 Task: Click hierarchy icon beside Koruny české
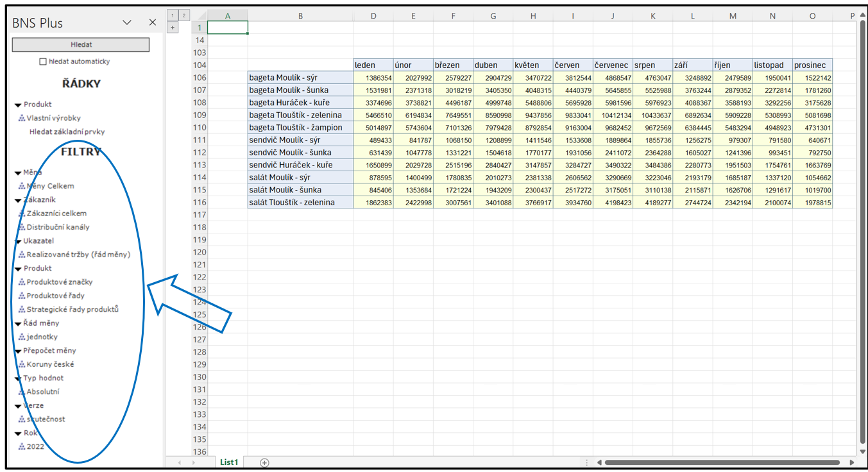[x=22, y=364]
